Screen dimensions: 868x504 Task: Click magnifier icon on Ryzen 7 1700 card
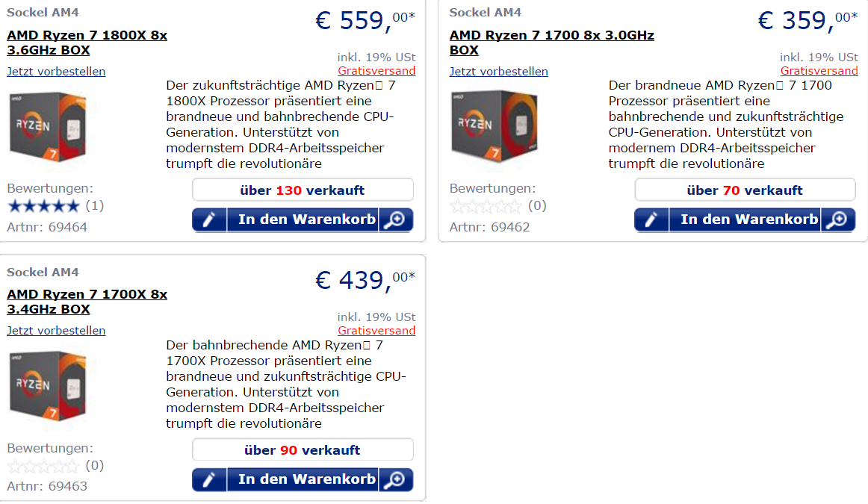pyautogui.click(x=837, y=220)
